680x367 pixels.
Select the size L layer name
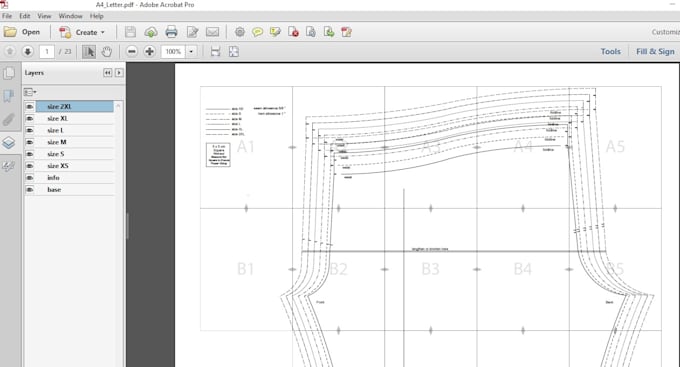[56, 130]
